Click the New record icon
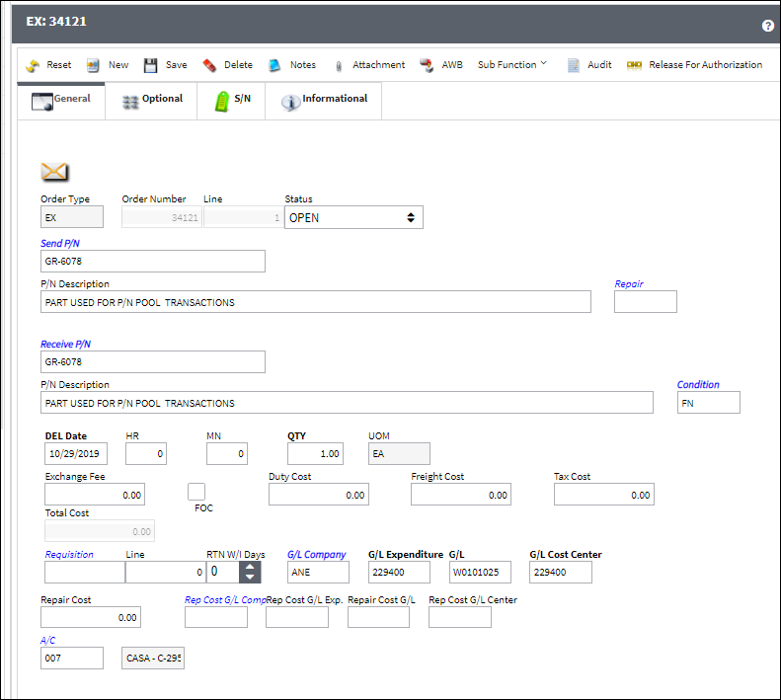Viewport: 781px width, 700px height. point(93,65)
